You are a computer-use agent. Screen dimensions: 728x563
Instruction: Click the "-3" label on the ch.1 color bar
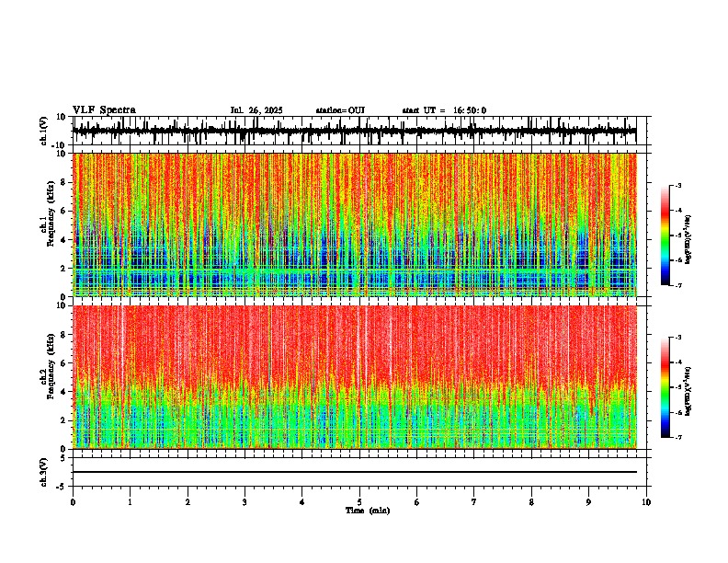677,186
